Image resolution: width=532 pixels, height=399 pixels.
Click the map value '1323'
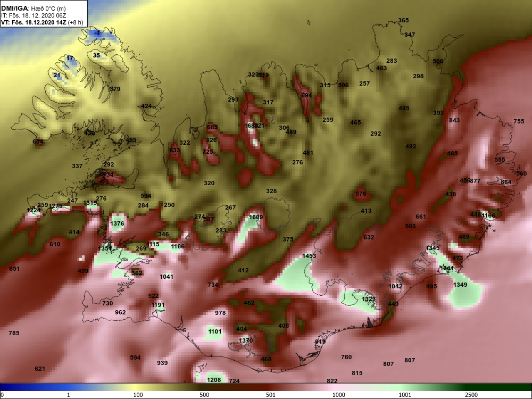tap(369, 299)
